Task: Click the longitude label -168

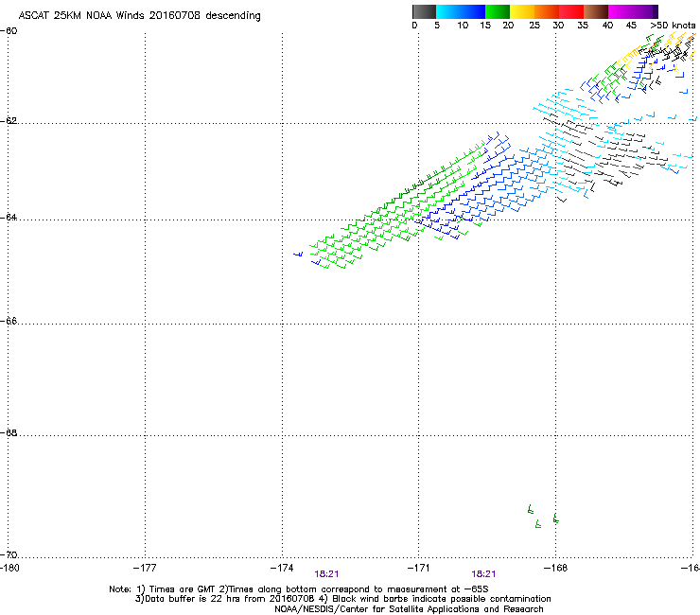Action: point(556,568)
